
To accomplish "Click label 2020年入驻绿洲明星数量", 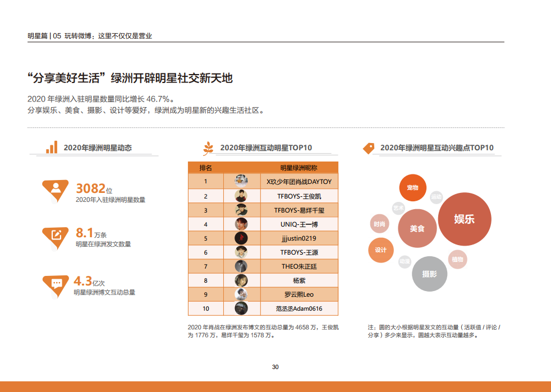I will 111,200.
